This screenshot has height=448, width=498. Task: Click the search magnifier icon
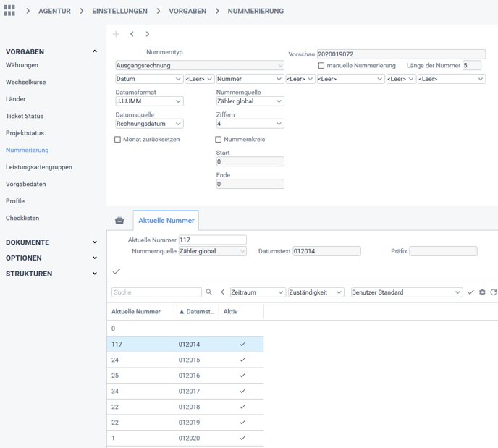(x=209, y=292)
